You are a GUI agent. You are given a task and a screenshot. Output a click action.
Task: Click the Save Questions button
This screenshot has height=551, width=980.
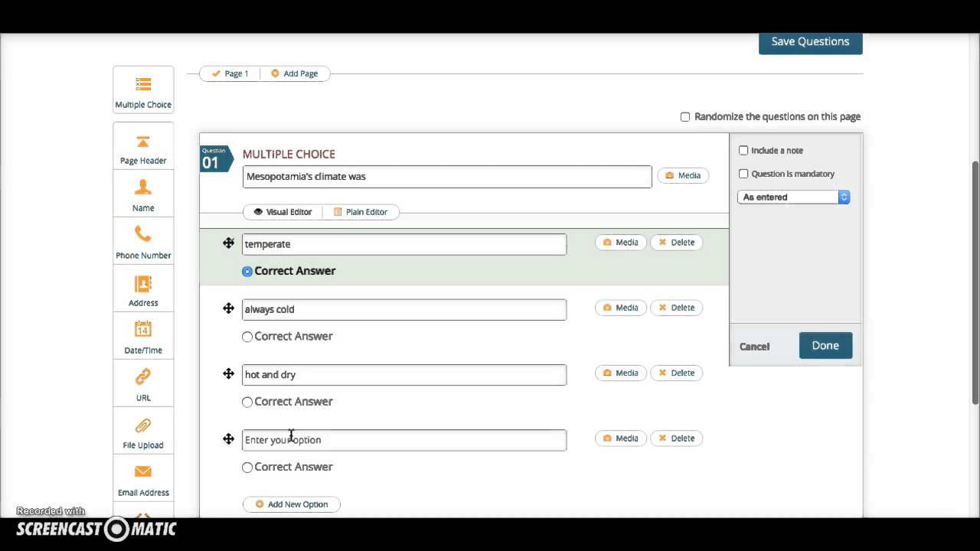pyautogui.click(x=810, y=41)
